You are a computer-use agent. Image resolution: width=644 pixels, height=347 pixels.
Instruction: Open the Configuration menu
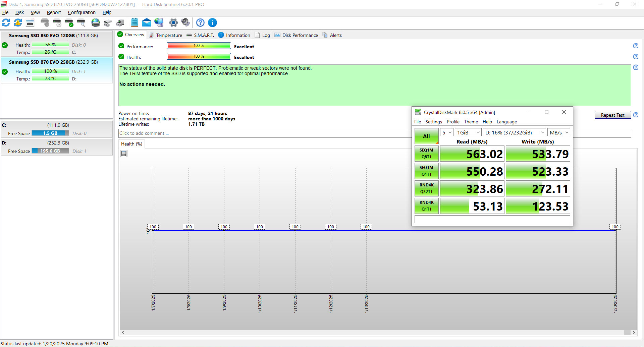pyautogui.click(x=82, y=12)
